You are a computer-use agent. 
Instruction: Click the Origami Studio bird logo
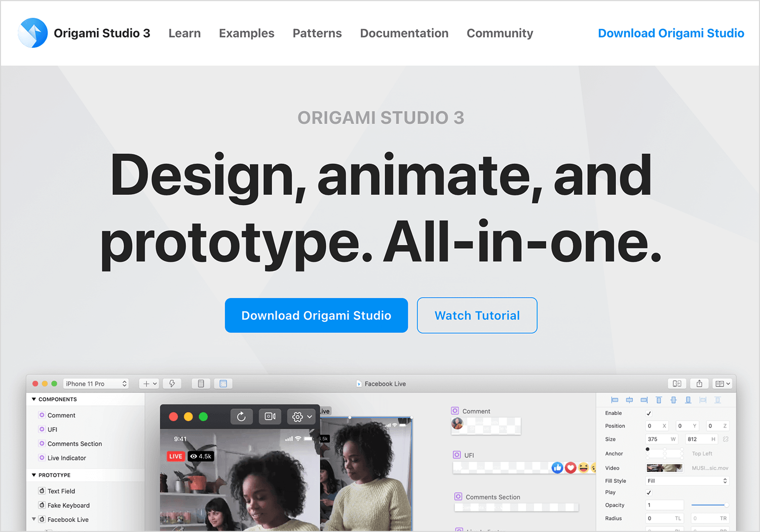pos(33,33)
